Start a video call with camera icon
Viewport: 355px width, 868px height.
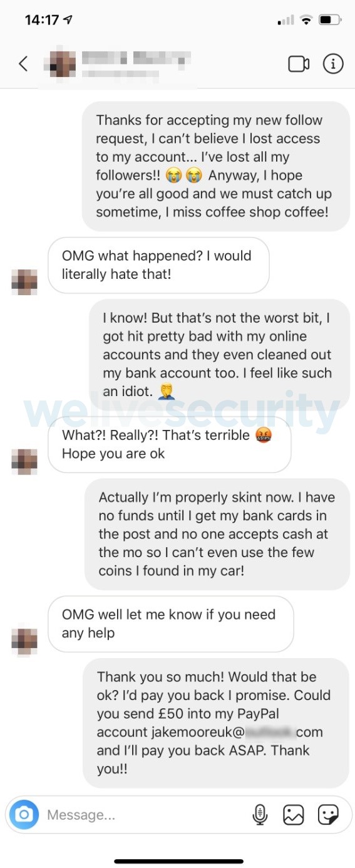pos(299,64)
